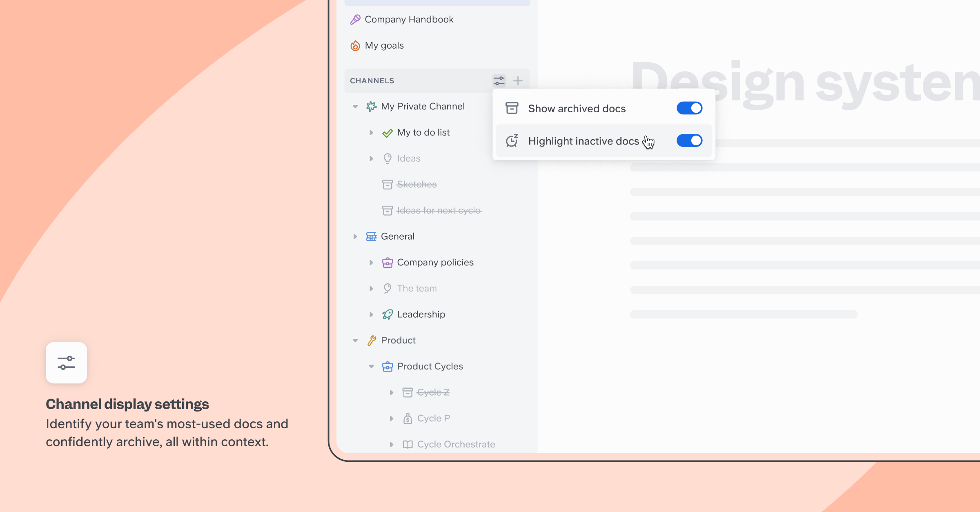This screenshot has width=980, height=512.
Task: Click the Channels filter settings button
Action: point(499,80)
